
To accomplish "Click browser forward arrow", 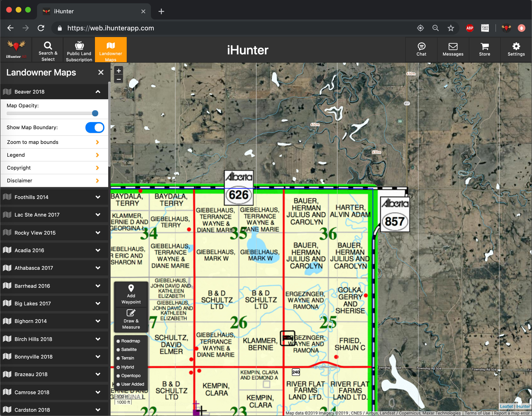I will (26, 28).
